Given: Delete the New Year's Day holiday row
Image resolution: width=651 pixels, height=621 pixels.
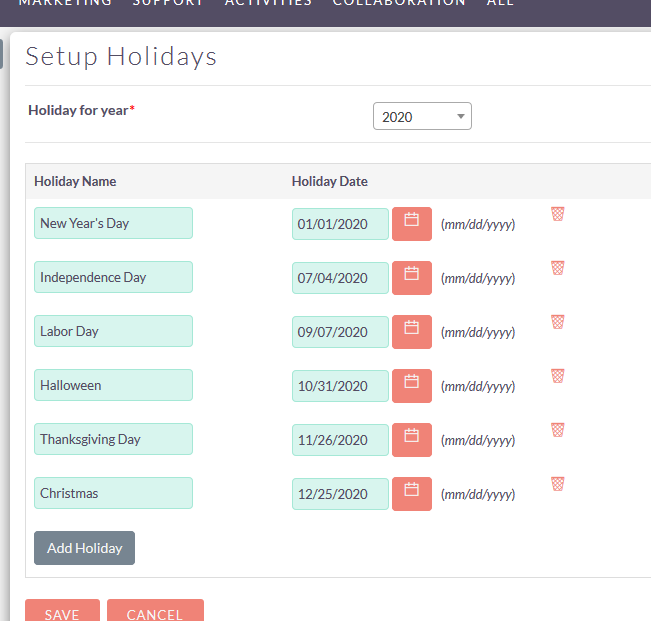Looking at the screenshot, I should pos(558,214).
